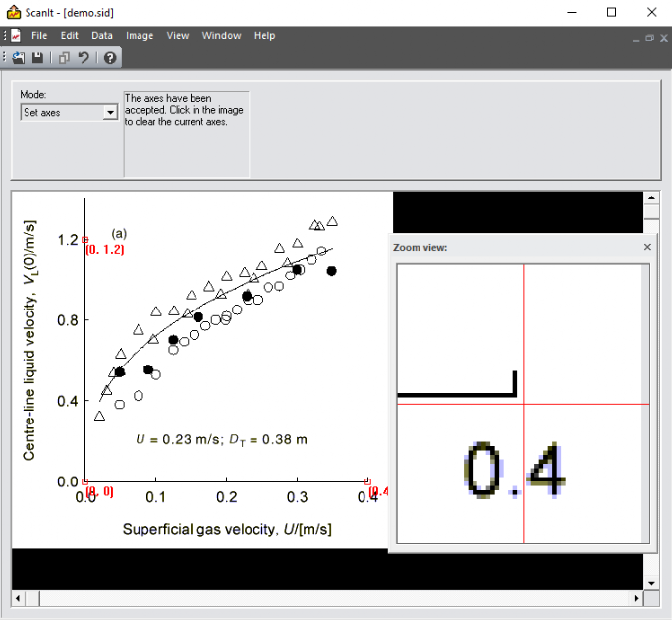This screenshot has height=620, width=672.
Task: Minimize the ScanIt main window
Action: point(572,12)
